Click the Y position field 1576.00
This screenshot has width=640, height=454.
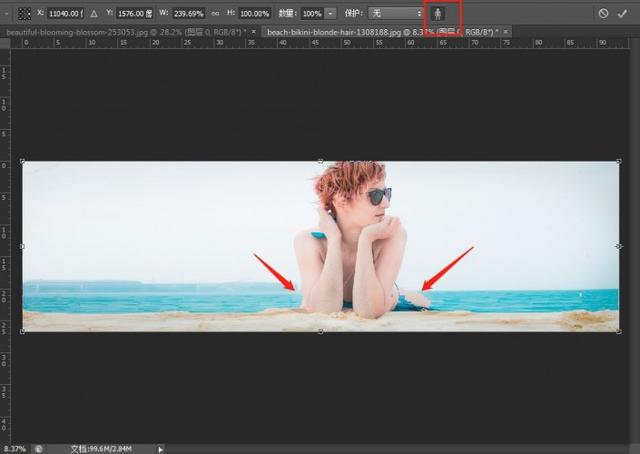135,13
